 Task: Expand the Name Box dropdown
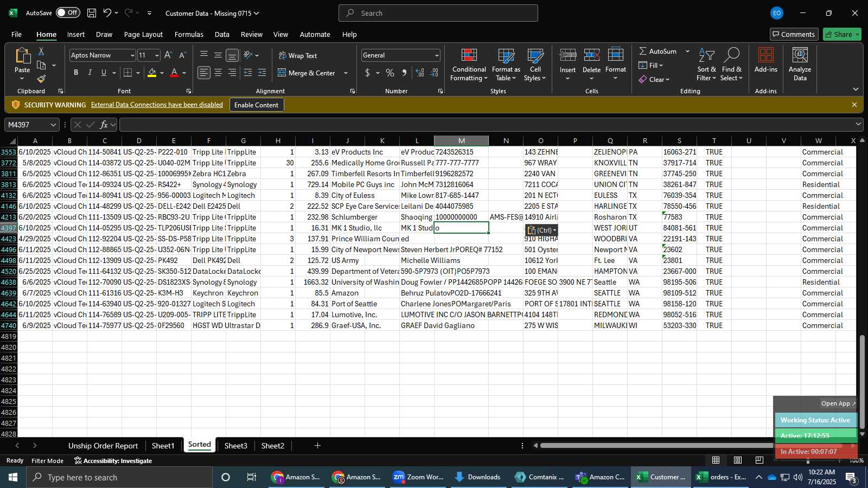(x=53, y=125)
